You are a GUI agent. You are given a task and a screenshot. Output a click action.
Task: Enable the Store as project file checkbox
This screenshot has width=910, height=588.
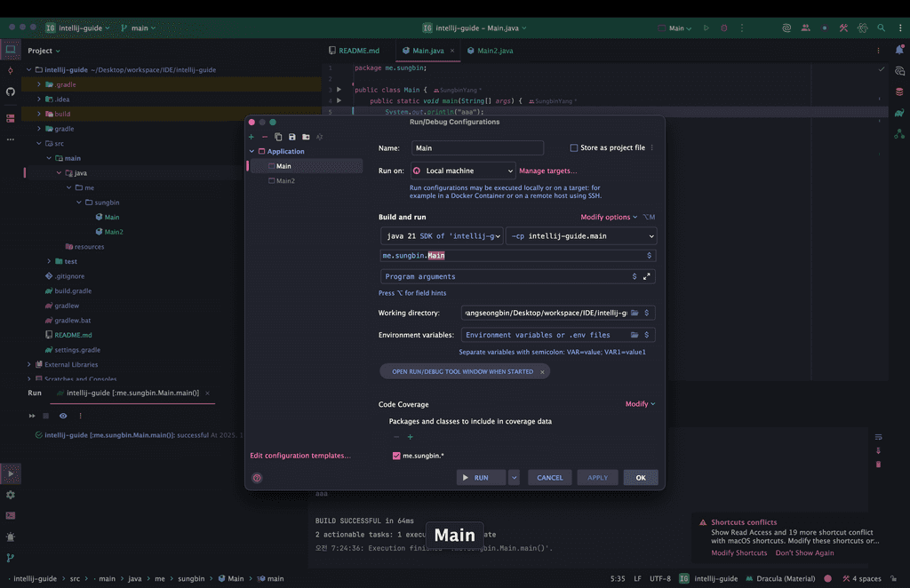(x=574, y=148)
